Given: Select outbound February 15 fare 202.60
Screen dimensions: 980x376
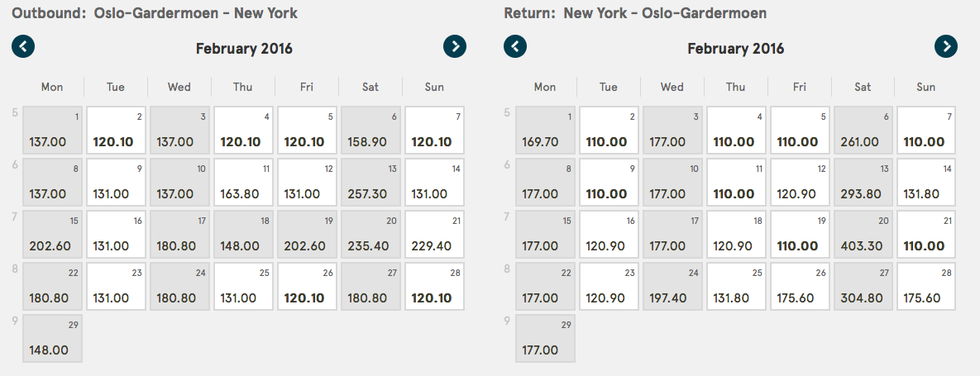Looking at the screenshot, I should [x=52, y=234].
